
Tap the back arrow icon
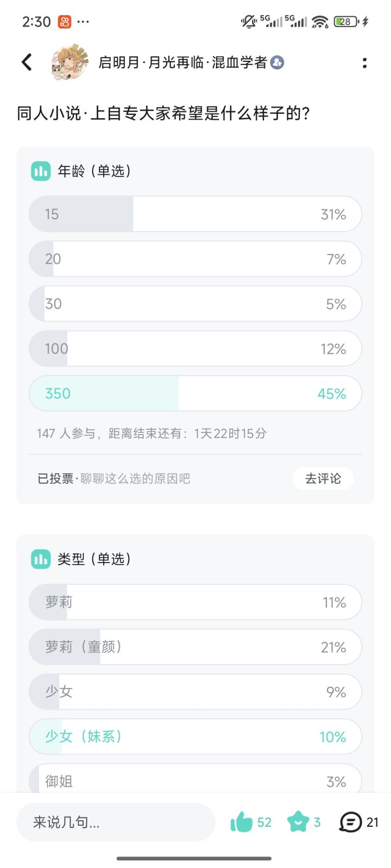coord(27,62)
